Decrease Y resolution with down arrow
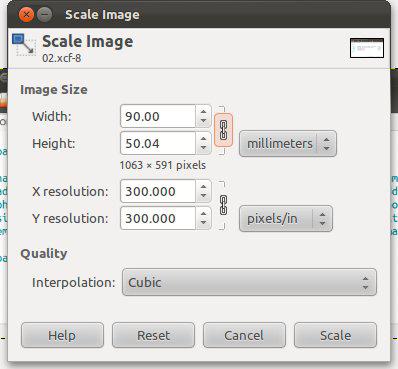This screenshot has width=398, height=369. click(x=203, y=223)
